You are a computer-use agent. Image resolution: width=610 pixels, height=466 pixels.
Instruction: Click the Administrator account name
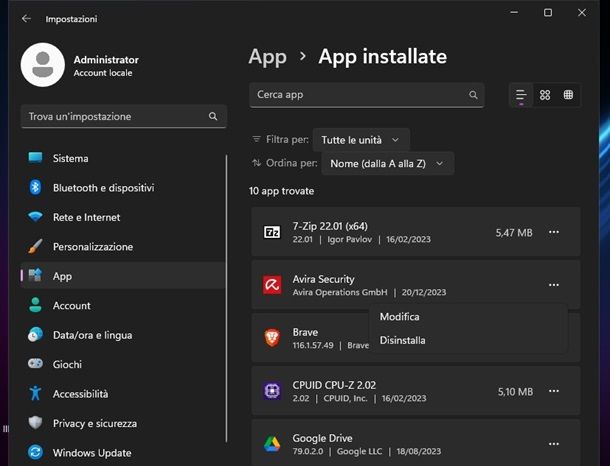(106, 60)
